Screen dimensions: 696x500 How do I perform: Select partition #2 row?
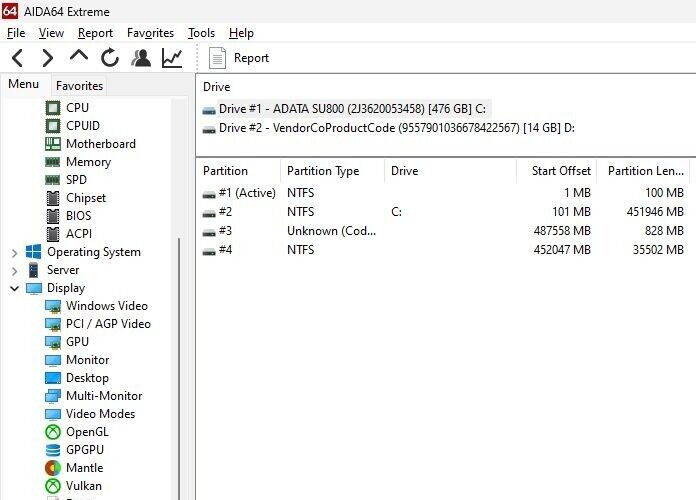pyautogui.click(x=444, y=212)
